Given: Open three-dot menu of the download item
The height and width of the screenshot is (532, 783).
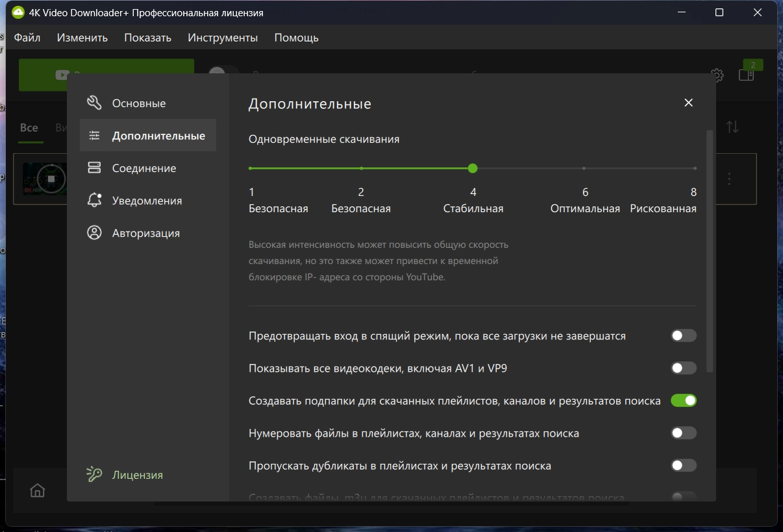Looking at the screenshot, I should tap(729, 178).
